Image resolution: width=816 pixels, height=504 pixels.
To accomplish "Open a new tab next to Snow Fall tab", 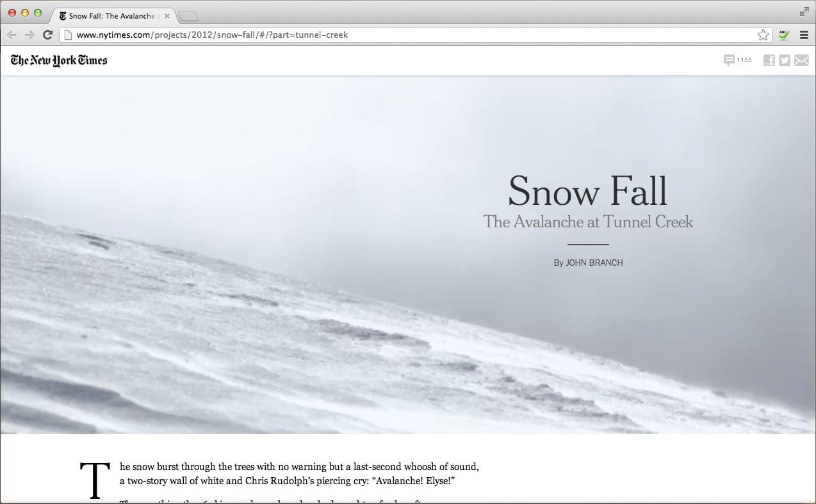I will [188, 17].
